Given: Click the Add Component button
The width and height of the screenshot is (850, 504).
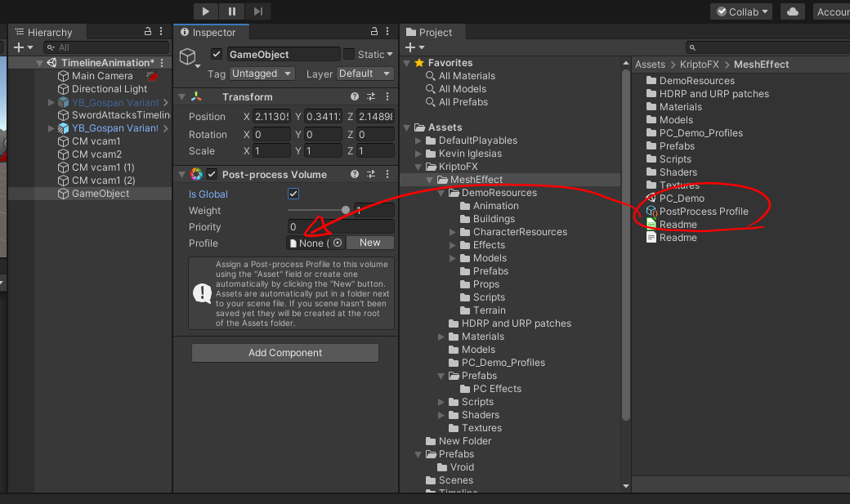Looking at the screenshot, I should pos(285,353).
